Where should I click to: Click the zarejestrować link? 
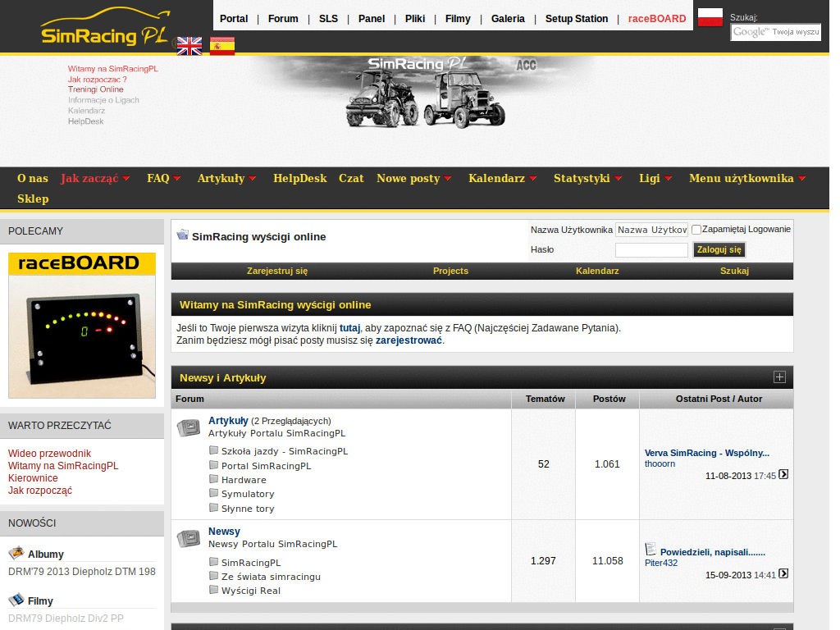[x=409, y=340]
